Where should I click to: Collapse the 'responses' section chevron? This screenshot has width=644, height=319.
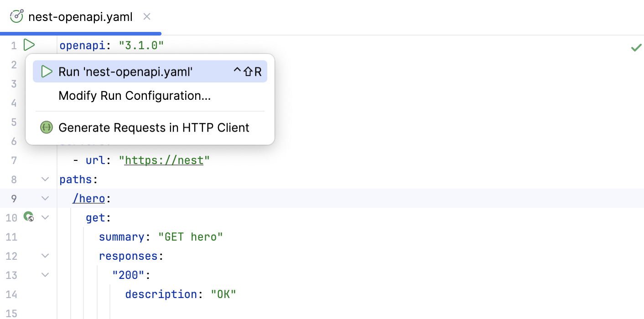(x=45, y=255)
